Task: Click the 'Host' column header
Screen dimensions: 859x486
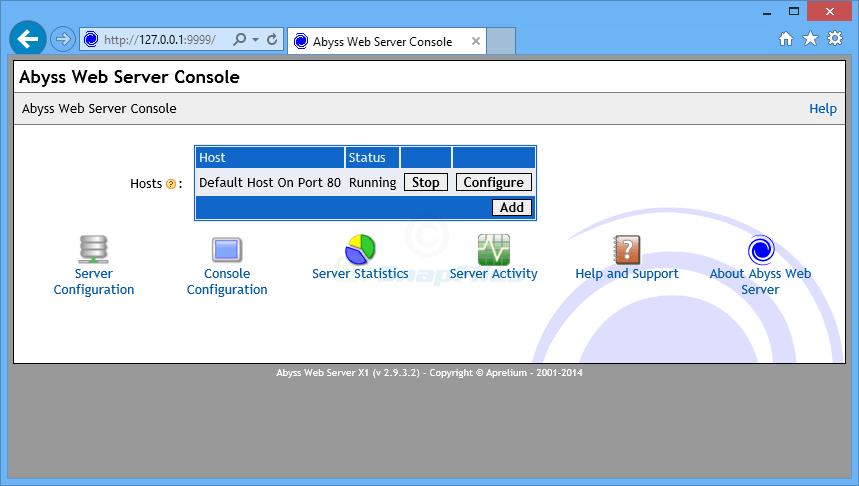Action: (270, 157)
